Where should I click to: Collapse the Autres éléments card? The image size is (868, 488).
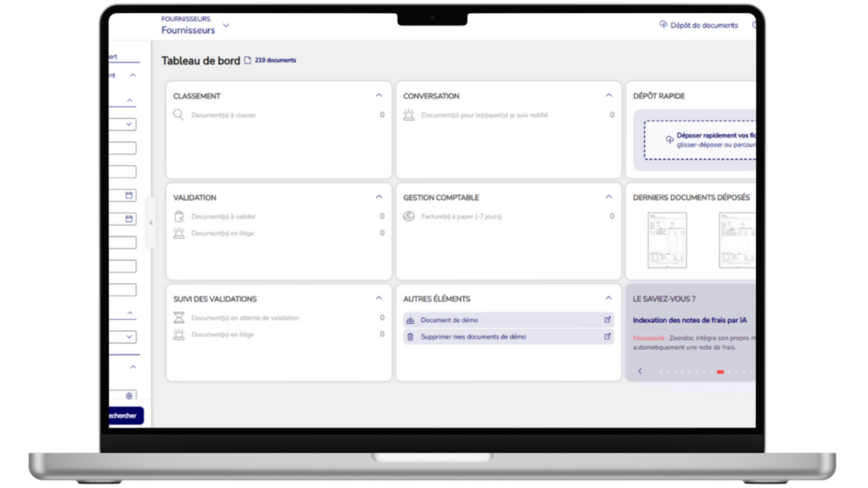click(609, 298)
